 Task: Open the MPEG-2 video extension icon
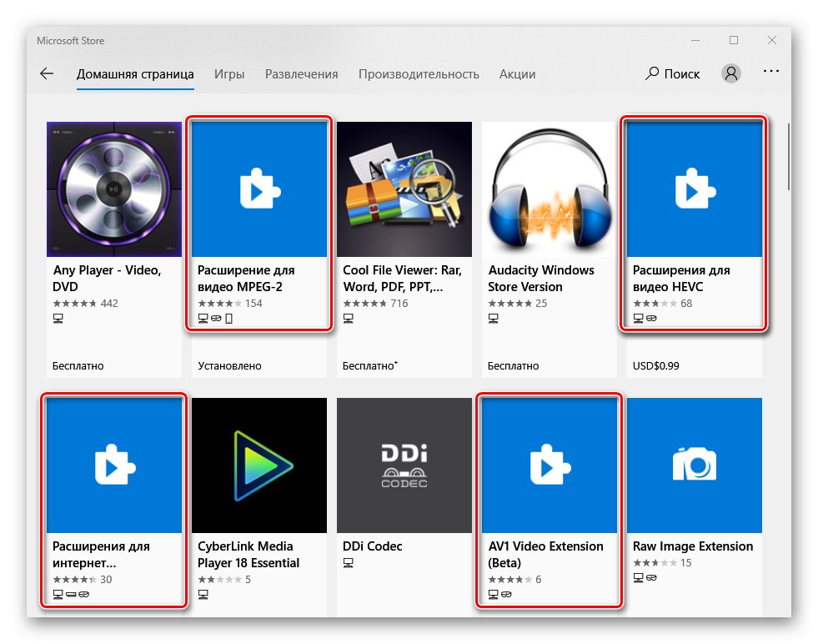click(x=259, y=189)
